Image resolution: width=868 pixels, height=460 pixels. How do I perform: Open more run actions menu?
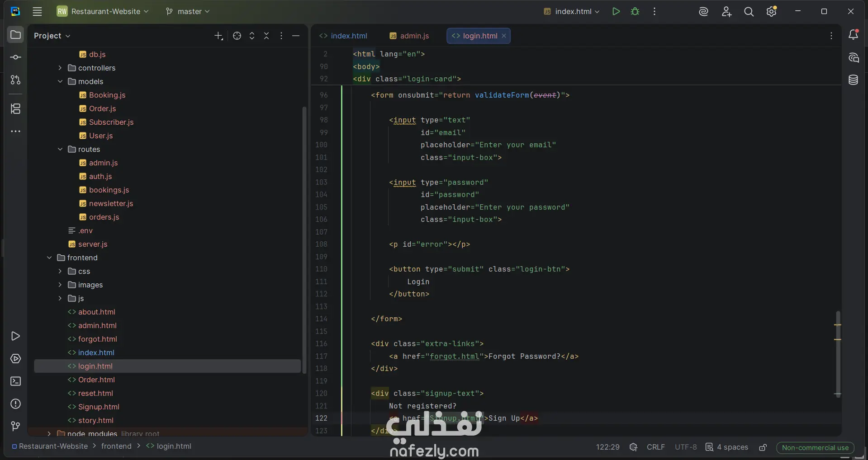(x=655, y=11)
